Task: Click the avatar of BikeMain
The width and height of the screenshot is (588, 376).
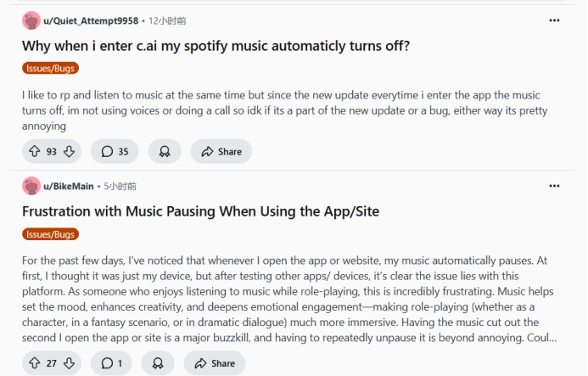Action: (31, 186)
